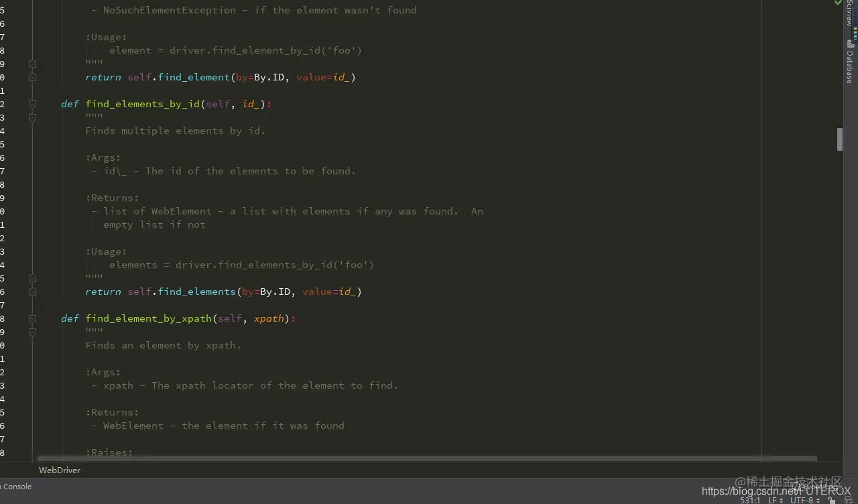Open the Event Log
Viewport: 858px width, 504px height.
coord(814,487)
